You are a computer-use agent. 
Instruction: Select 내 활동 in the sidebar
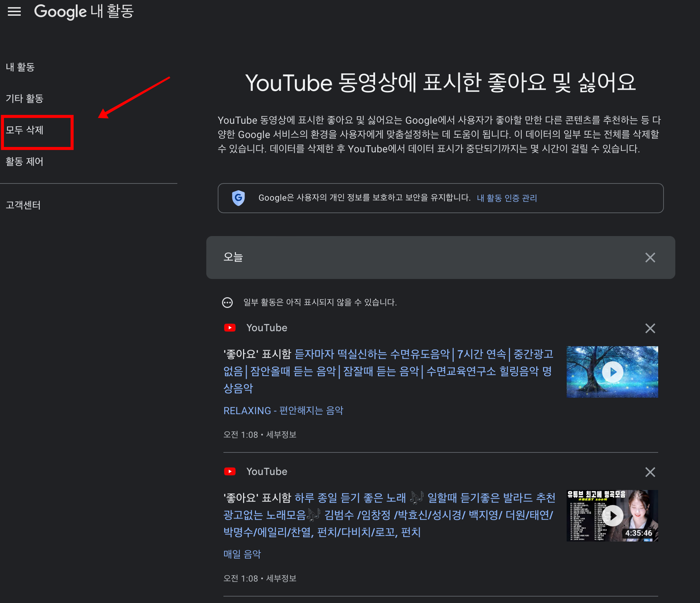point(20,67)
